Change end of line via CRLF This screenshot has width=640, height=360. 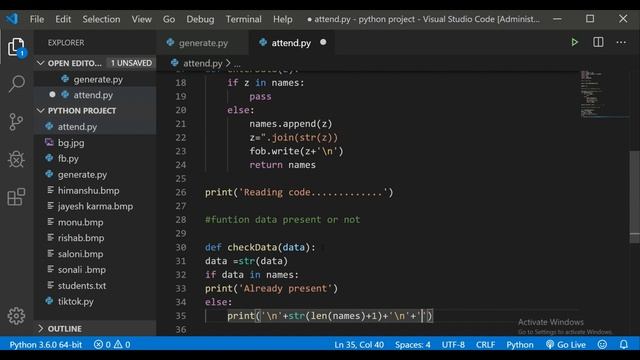[x=485, y=344]
